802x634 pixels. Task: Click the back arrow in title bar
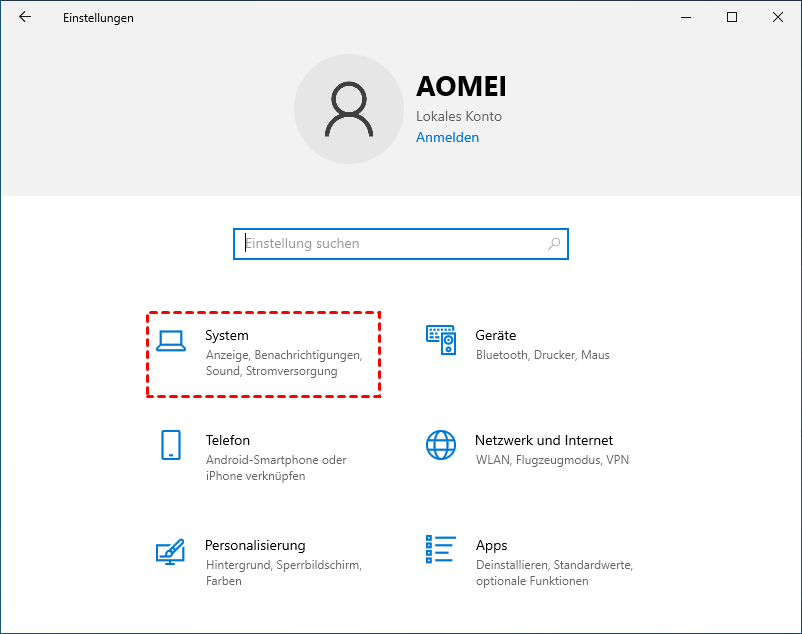pos(25,18)
